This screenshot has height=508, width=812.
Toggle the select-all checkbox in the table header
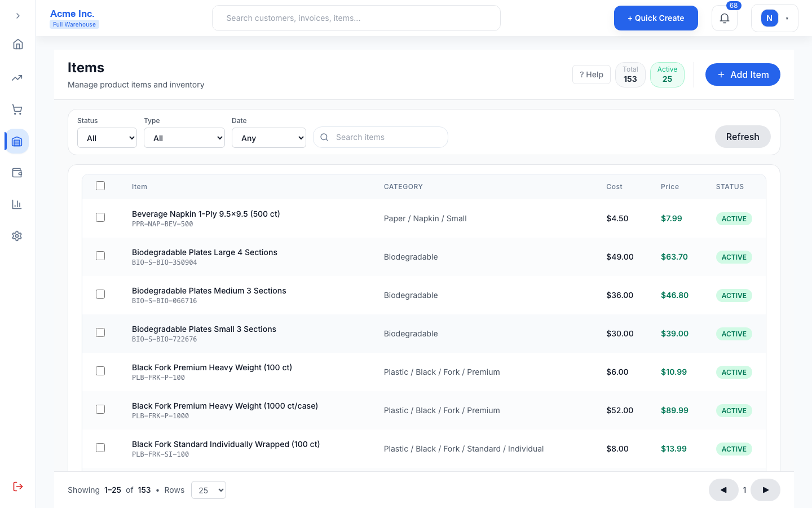100,186
